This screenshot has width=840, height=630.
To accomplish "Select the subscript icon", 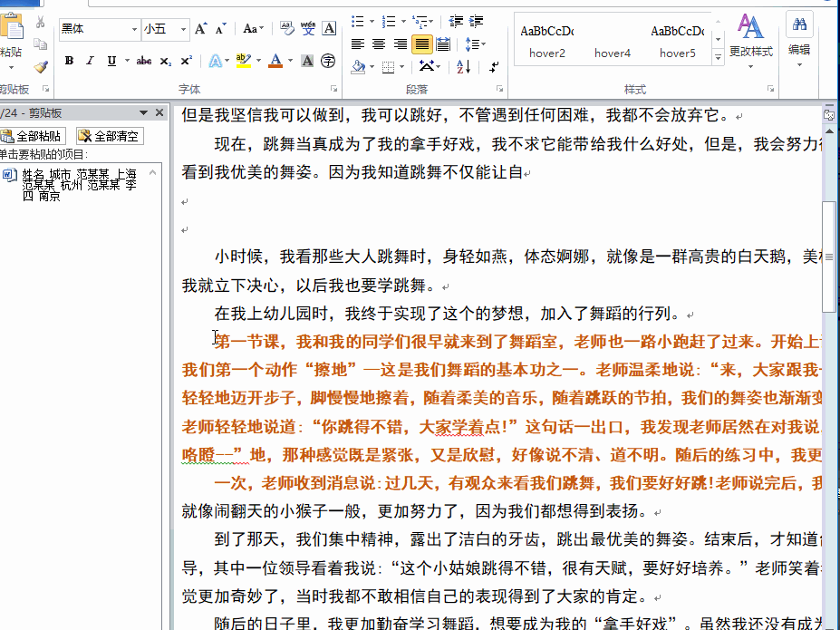I will pos(165,60).
